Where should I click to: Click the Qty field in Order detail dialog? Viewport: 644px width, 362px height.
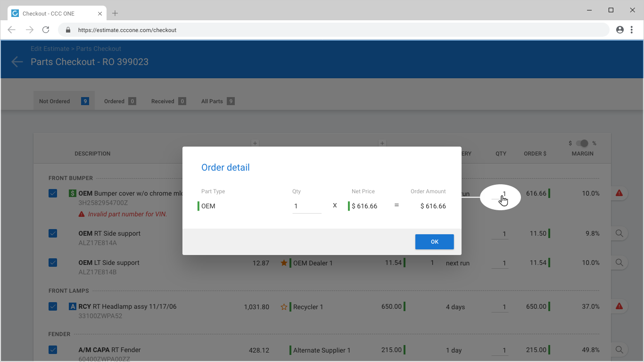pos(307,206)
